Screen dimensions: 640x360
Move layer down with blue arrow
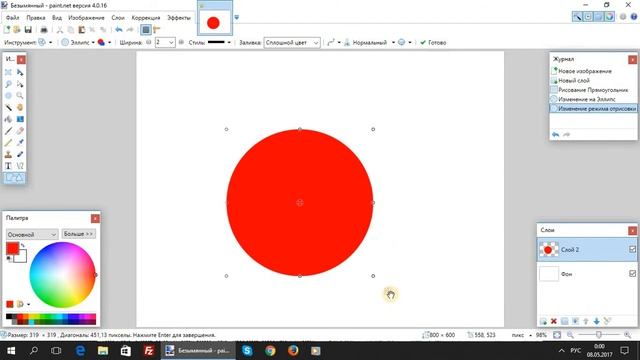click(597, 321)
